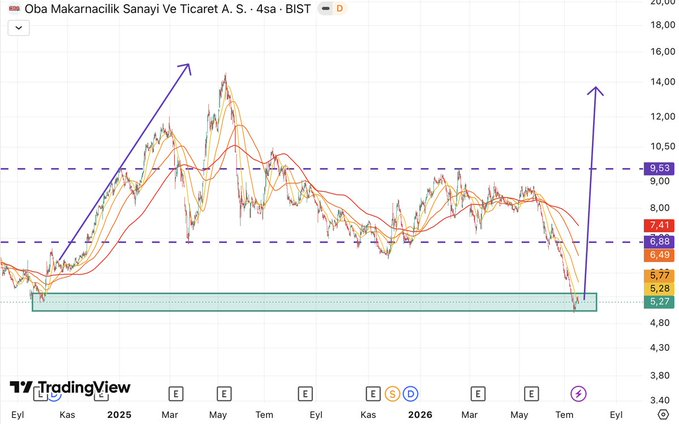Click the 18,00 price scale value
Image resolution: width=679 pixels, height=424 pixels.
(x=663, y=25)
